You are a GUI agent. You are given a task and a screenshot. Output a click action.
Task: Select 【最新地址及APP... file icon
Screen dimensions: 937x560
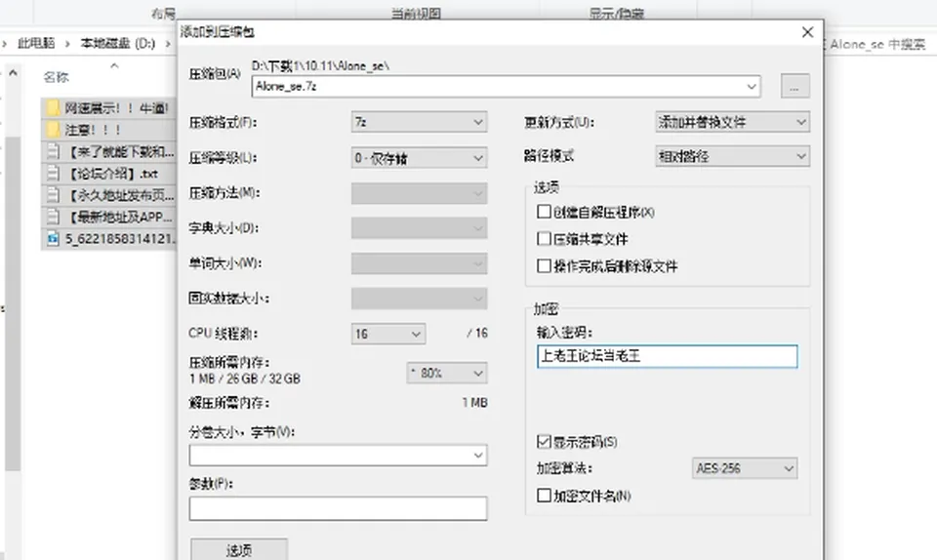(53, 217)
